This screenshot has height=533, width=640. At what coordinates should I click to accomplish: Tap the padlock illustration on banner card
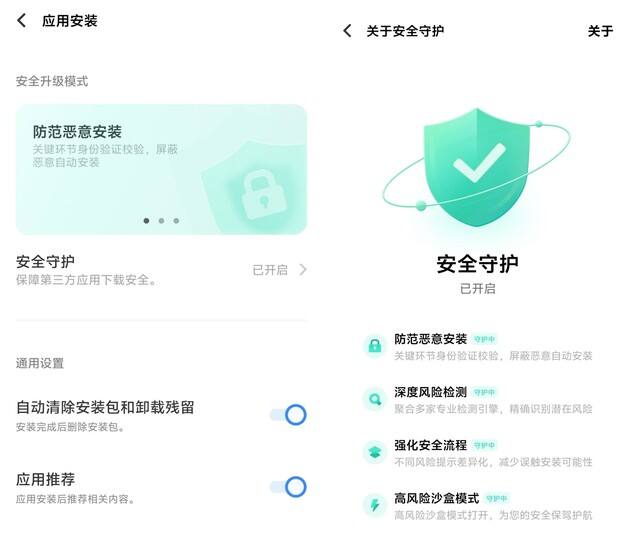pyautogui.click(x=263, y=195)
